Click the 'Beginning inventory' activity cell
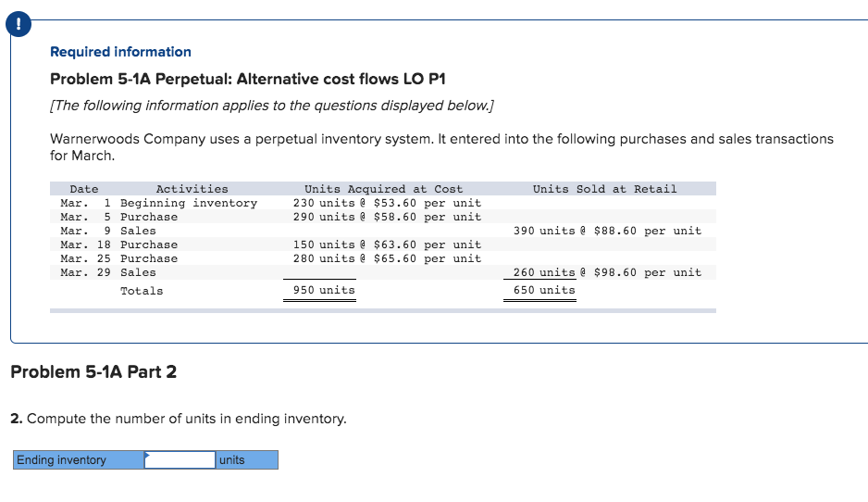Viewport: 868px width, 502px height. pos(189,203)
